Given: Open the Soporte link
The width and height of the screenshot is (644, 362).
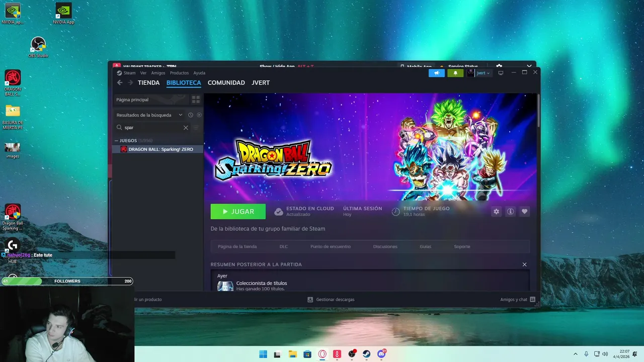Looking at the screenshot, I should pyautogui.click(x=462, y=246).
